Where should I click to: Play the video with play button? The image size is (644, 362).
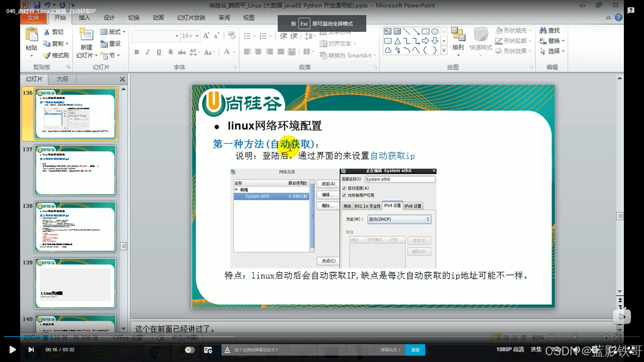tap(12, 350)
